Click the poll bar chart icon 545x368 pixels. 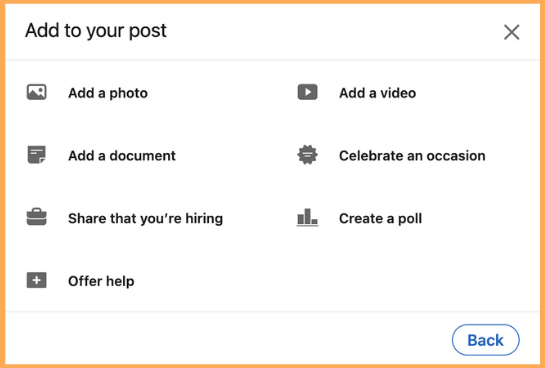pos(307,217)
